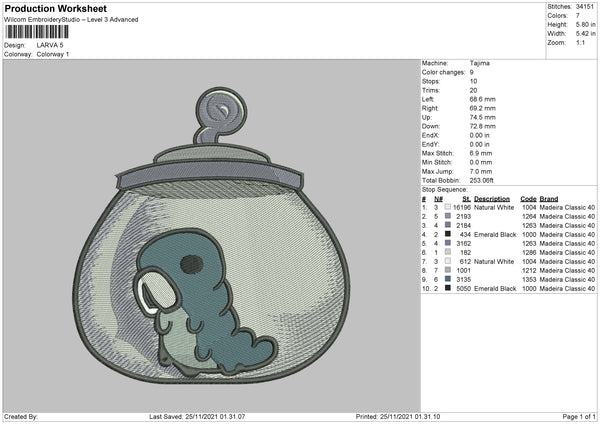Click the Code column header
Image resolution: width=600 pixels, height=424 pixels.
coord(529,198)
